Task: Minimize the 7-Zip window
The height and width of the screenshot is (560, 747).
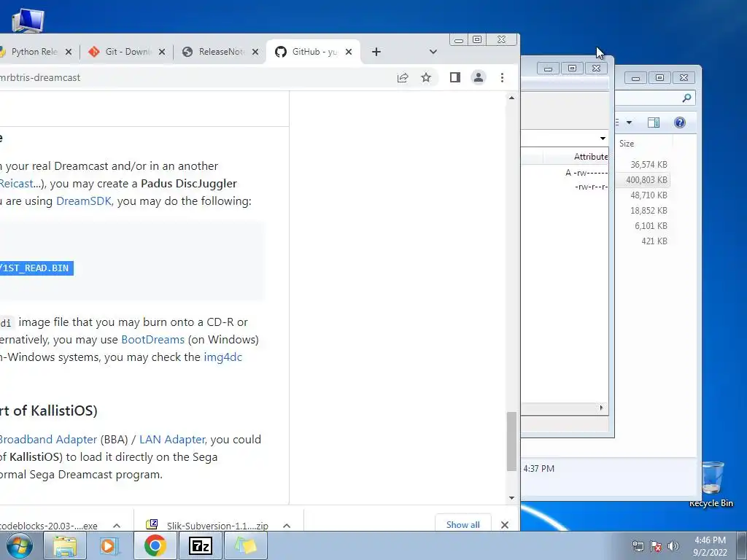Action: (549, 69)
